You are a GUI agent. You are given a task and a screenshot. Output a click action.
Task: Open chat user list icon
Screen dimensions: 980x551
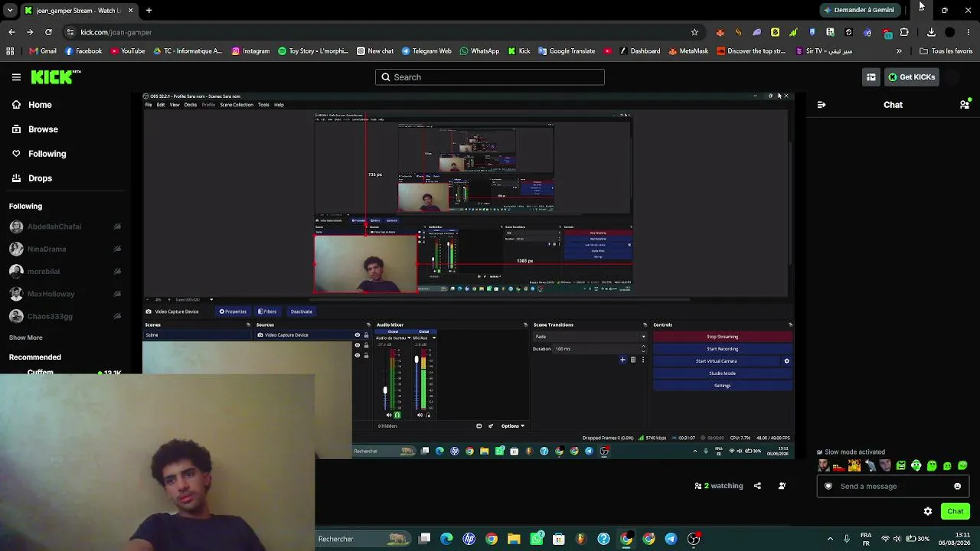pos(965,104)
